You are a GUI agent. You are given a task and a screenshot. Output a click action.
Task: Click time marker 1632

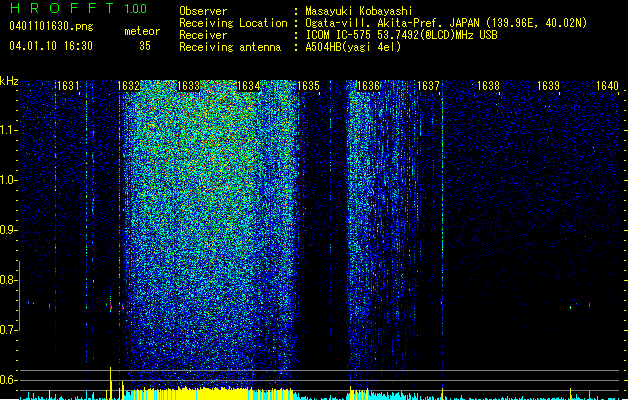(x=128, y=86)
